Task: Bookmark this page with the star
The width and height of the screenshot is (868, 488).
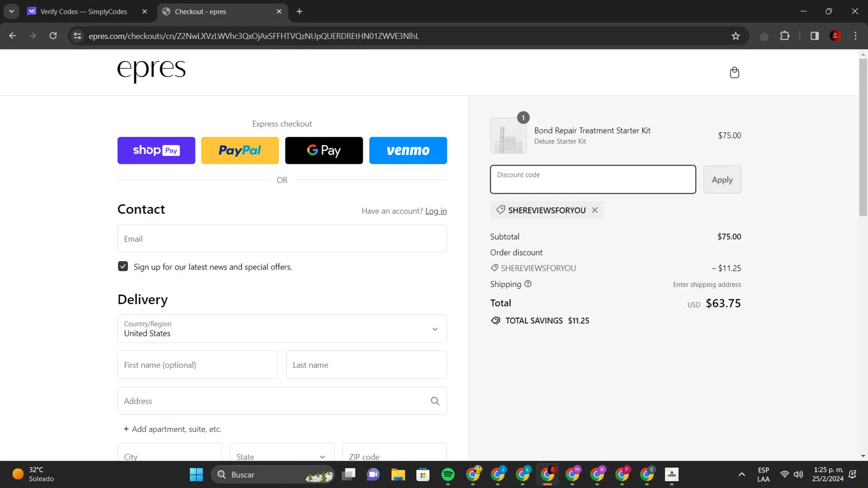Action: [735, 36]
